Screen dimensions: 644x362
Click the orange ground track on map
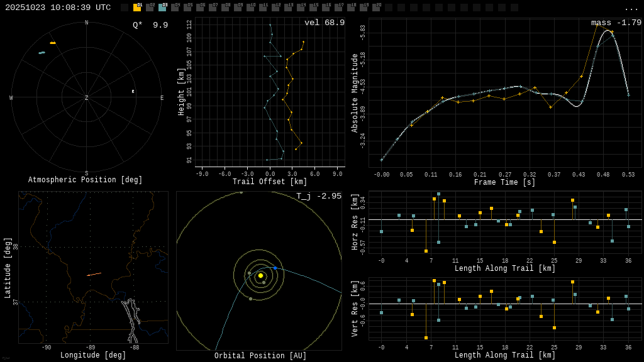(x=94, y=274)
